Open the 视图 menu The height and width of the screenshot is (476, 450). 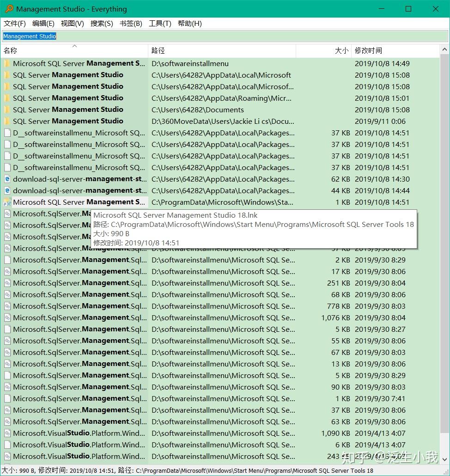[72, 24]
